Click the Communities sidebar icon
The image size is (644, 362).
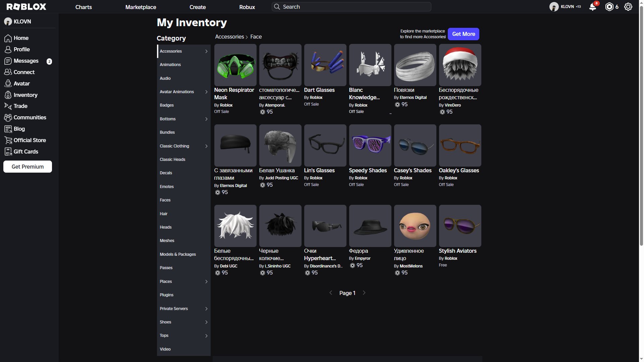(x=8, y=117)
